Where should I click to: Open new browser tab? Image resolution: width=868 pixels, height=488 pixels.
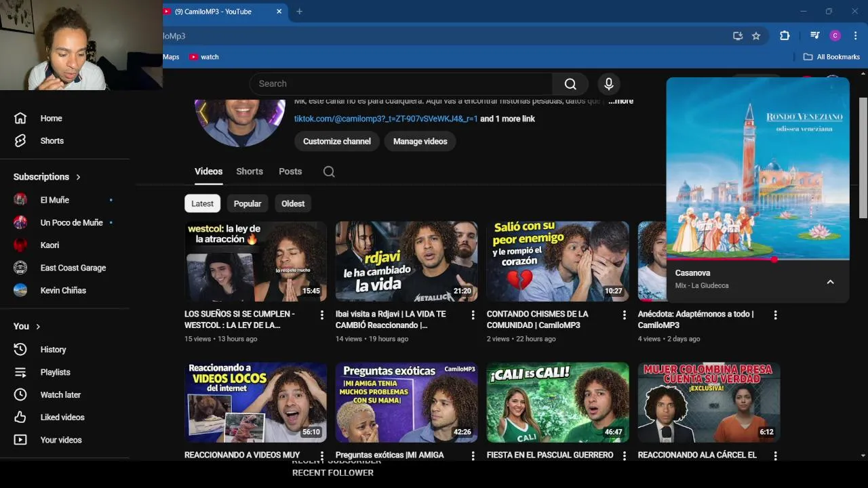point(299,12)
